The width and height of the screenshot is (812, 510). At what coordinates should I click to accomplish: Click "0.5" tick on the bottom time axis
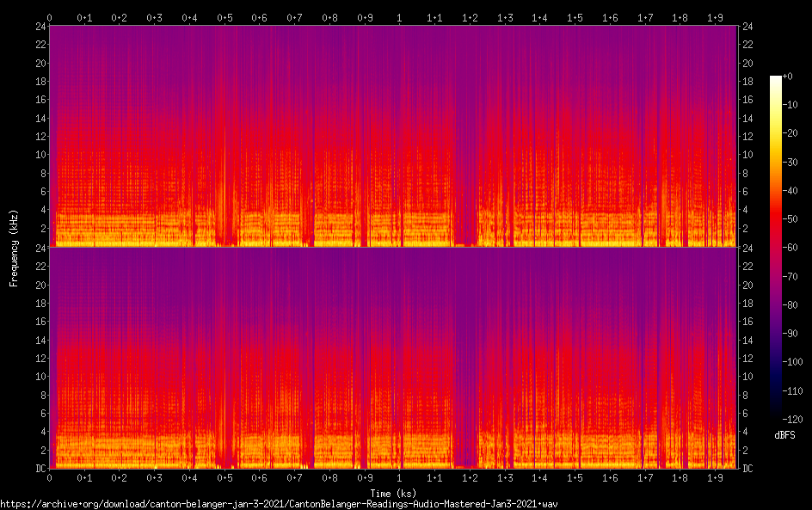pos(225,478)
